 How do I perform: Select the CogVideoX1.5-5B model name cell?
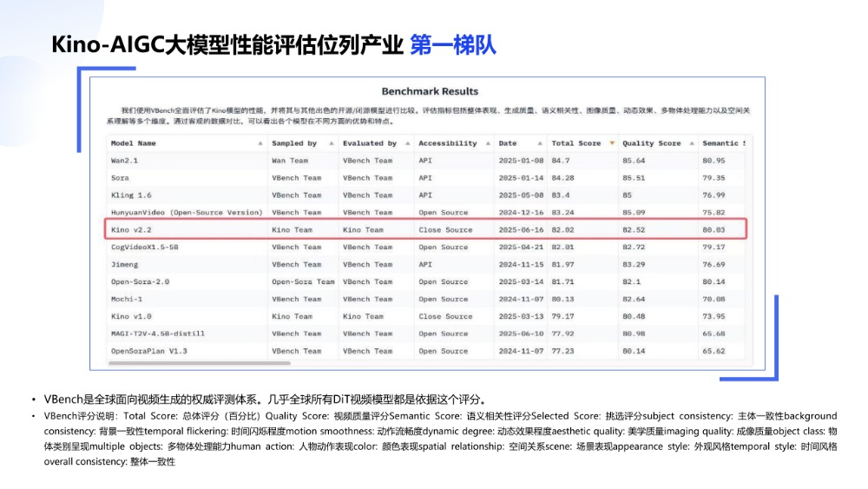(x=144, y=247)
